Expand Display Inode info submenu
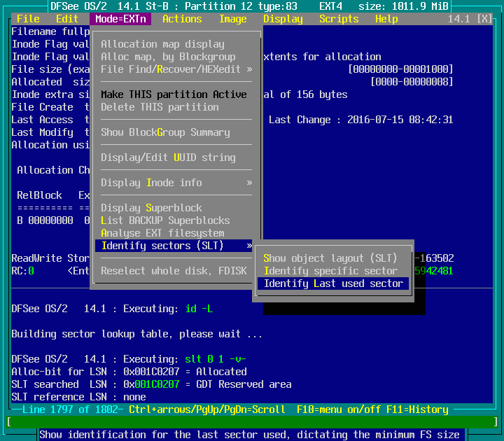The height and width of the screenshot is (441, 504). pyautogui.click(x=175, y=183)
